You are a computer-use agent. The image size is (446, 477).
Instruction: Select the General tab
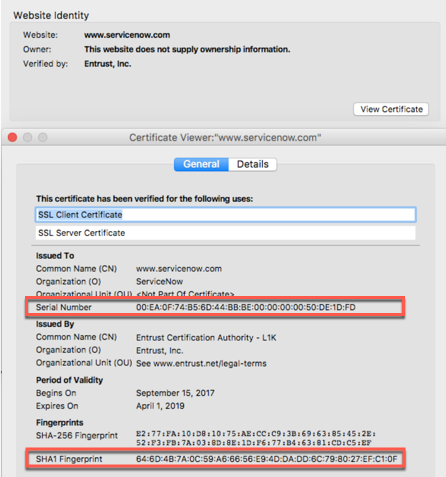(x=201, y=164)
